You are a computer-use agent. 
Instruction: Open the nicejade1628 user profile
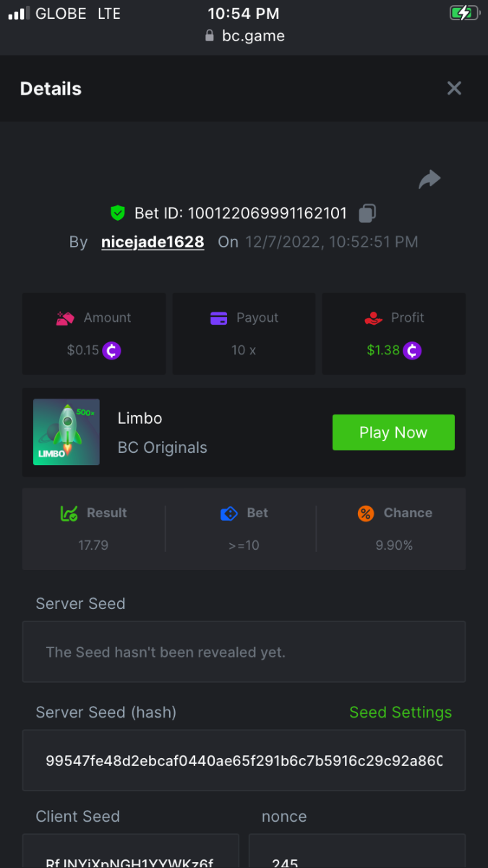153,242
